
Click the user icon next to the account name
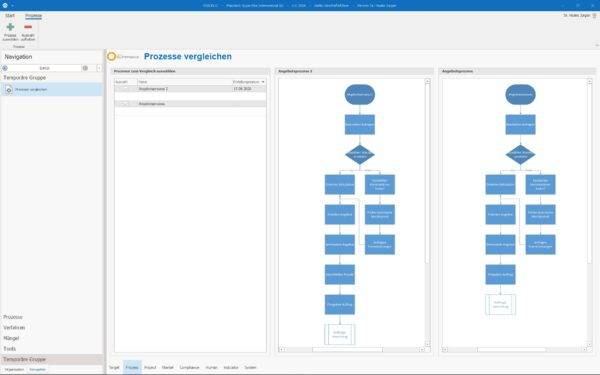click(594, 16)
